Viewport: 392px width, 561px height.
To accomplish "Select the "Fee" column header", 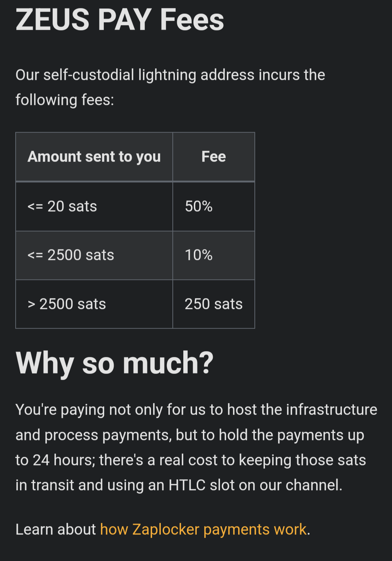I will (213, 157).
